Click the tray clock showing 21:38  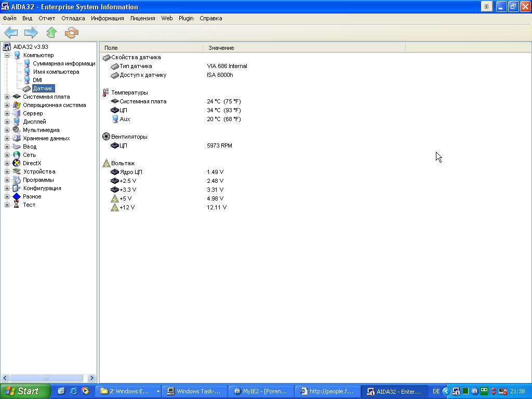click(x=517, y=392)
